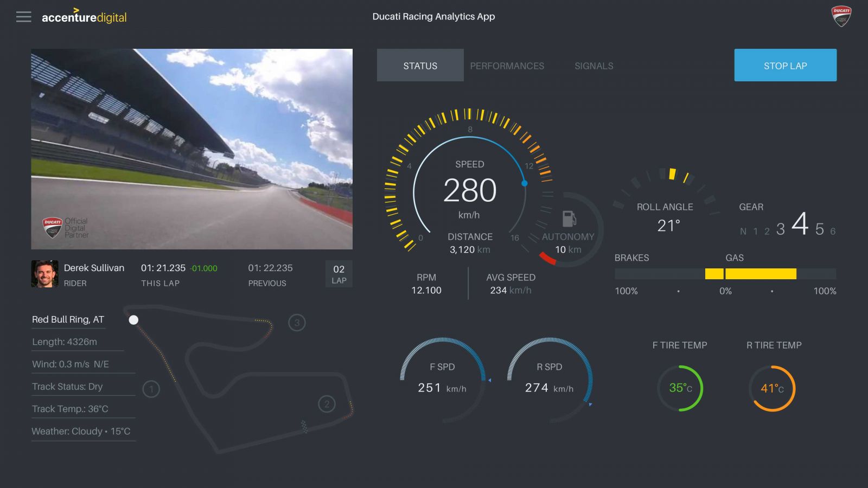Select the Status tab
The width and height of the screenshot is (868, 488).
pos(420,66)
